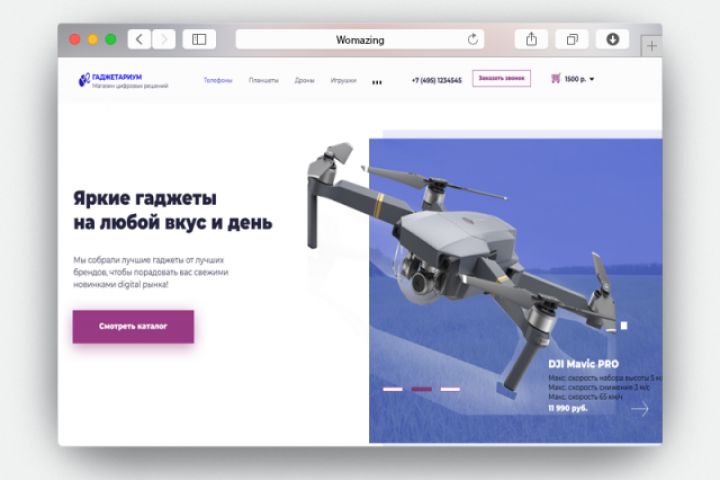
Task: Select the first slider indicator dash
Action: tap(393, 389)
